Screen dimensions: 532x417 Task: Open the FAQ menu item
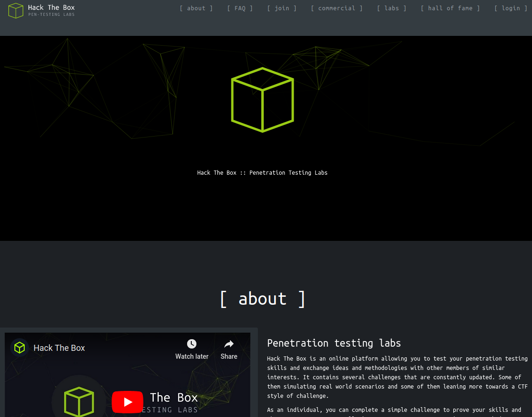click(x=240, y=8)
